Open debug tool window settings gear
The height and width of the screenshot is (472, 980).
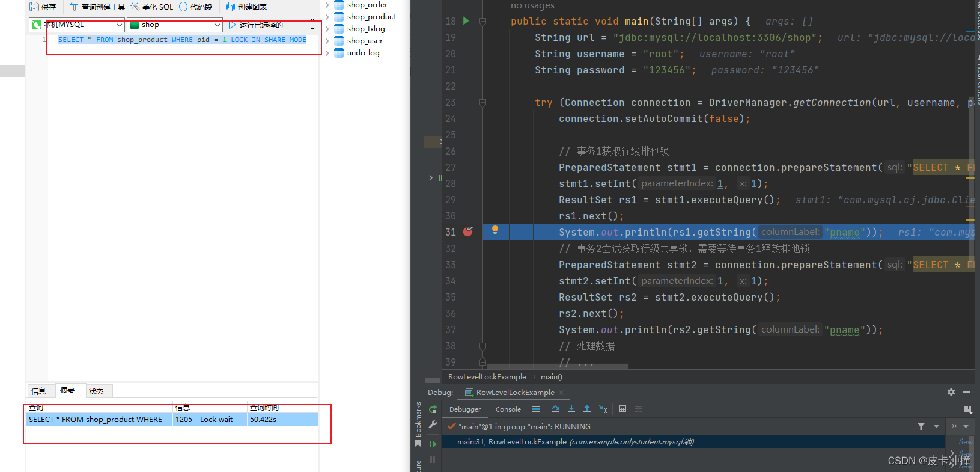coord(951,392)
